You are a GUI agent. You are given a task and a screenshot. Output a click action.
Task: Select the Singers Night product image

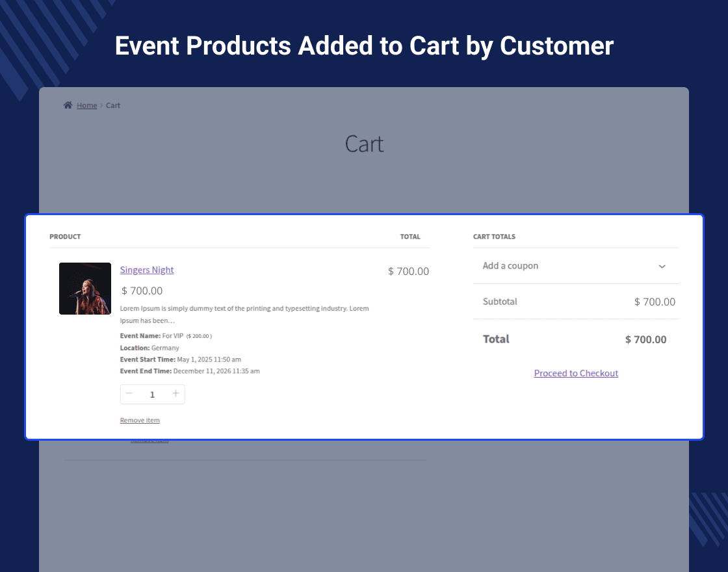coord(85,288)
